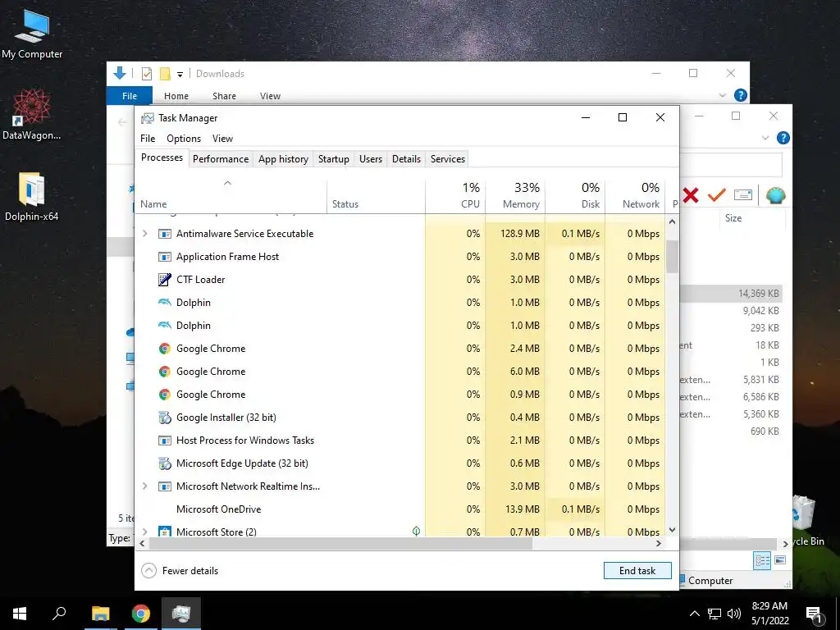Click the new folder icon in Downloads title bar
Screen dimensions: 840x630
pos(165,74)
